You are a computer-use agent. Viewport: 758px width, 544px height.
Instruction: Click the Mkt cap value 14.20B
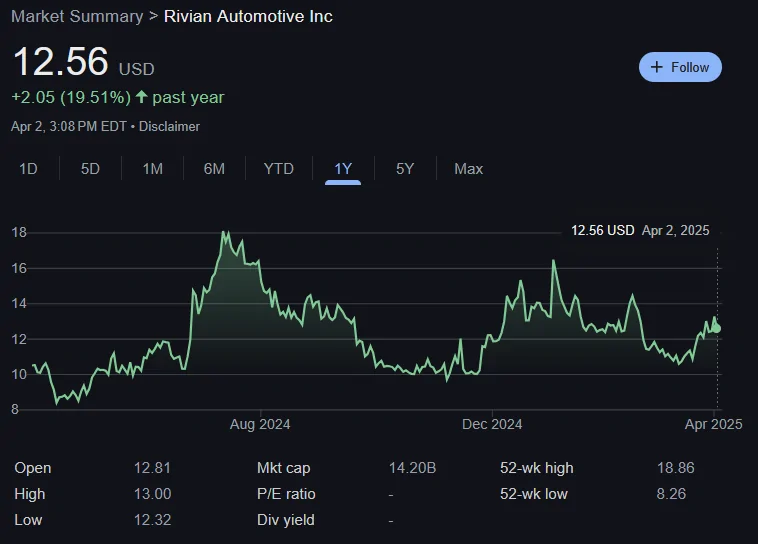point(412,468)
